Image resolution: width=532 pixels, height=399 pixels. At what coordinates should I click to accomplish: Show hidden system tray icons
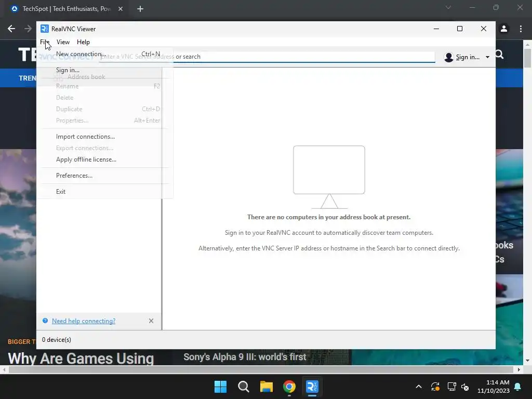419,387
